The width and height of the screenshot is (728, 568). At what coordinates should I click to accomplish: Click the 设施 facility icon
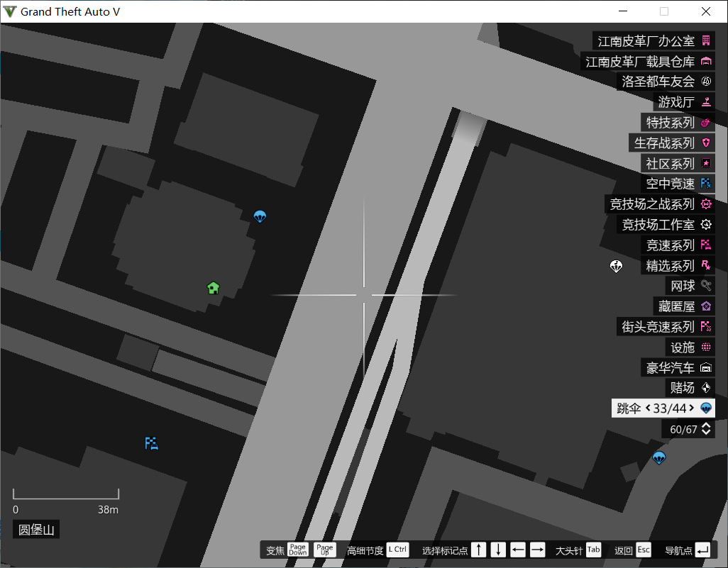point(706,347)
